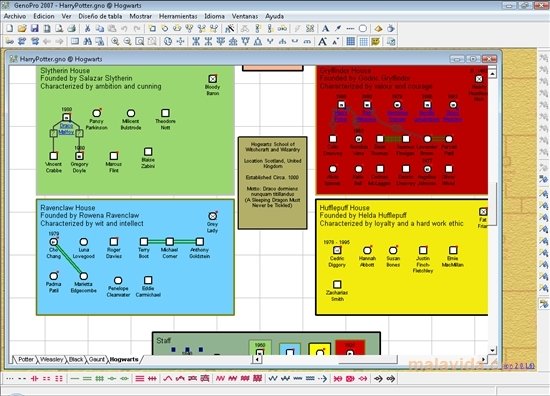Select the eyedropper tool in the toolbar
This screenshot has height=396, width=550.
338,28
